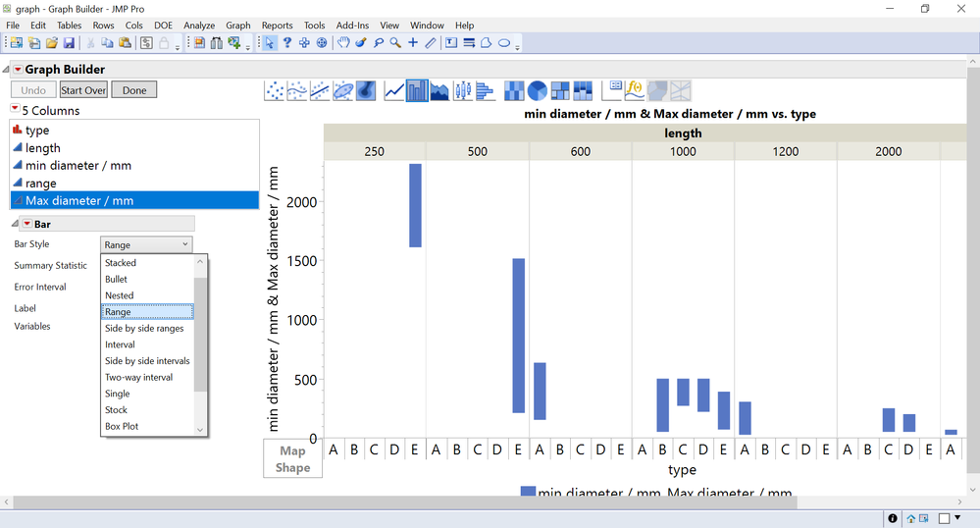Select the Treemap element icon

[x=560, y=90]
